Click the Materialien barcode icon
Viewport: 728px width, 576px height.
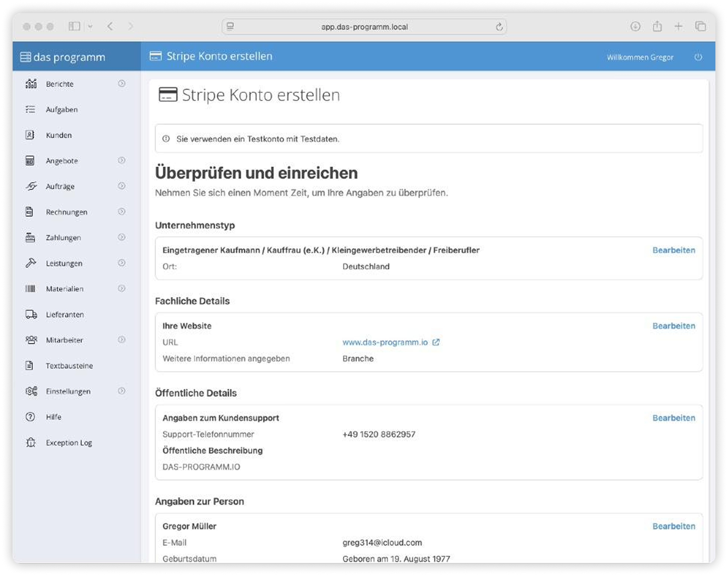(x=30, y=289)
